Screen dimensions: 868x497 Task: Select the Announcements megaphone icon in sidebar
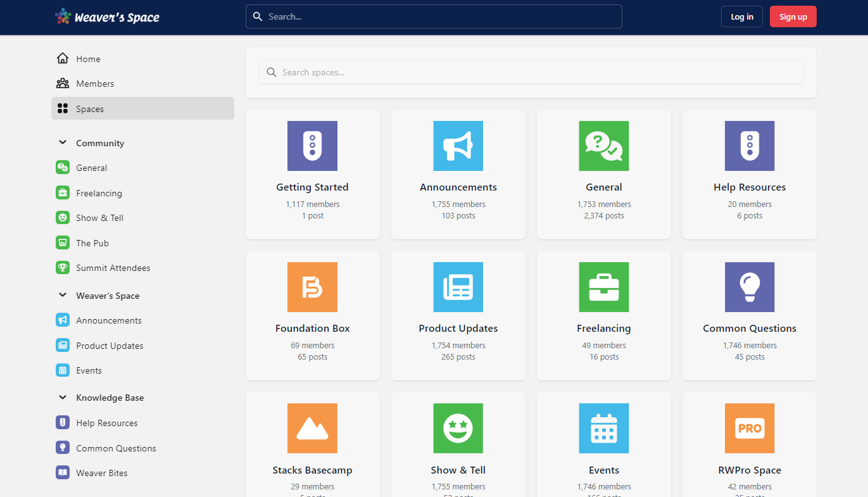coord(63,320)
